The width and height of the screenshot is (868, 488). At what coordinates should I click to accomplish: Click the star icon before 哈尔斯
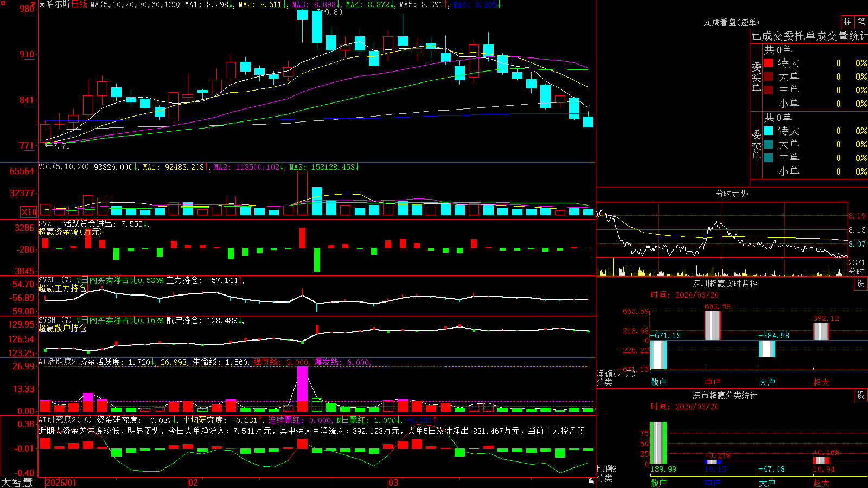pos(42,4)
